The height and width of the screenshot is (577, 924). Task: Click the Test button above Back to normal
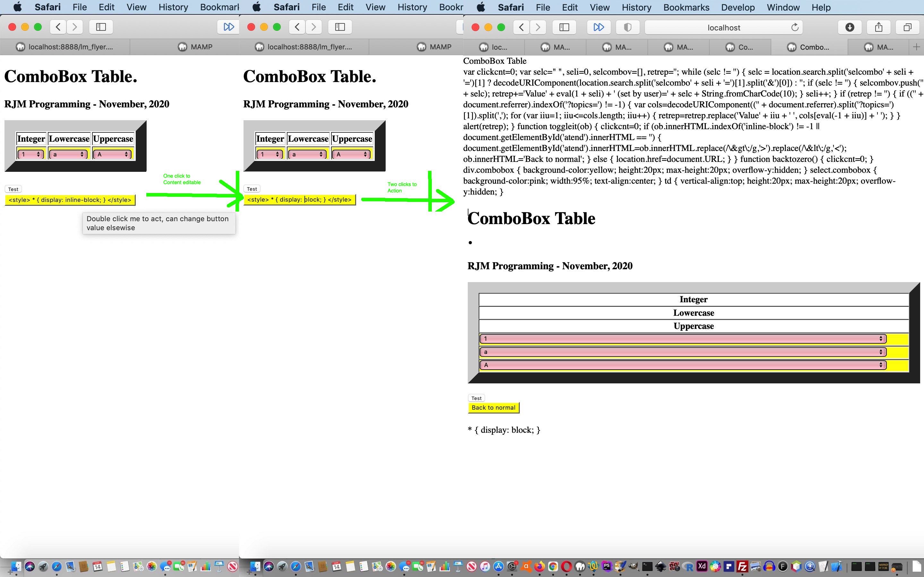tap(476, 397)
